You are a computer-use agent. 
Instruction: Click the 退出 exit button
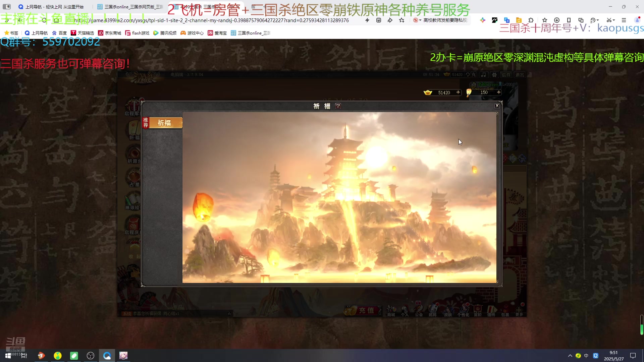[x=520, y=75]
